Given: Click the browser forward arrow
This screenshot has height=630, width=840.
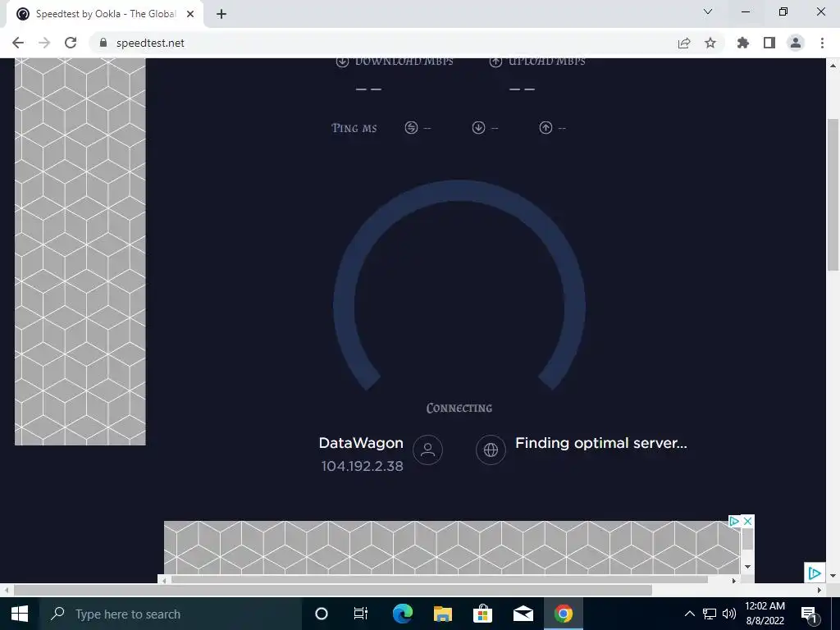Looking at the screenshot, I should pyautogui.click(x=44, y=43).
